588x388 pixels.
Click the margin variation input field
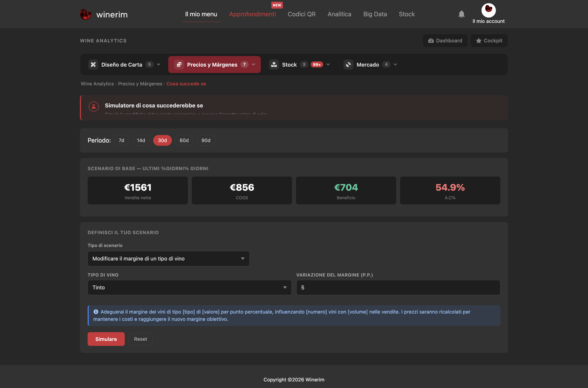coord(398,287)
